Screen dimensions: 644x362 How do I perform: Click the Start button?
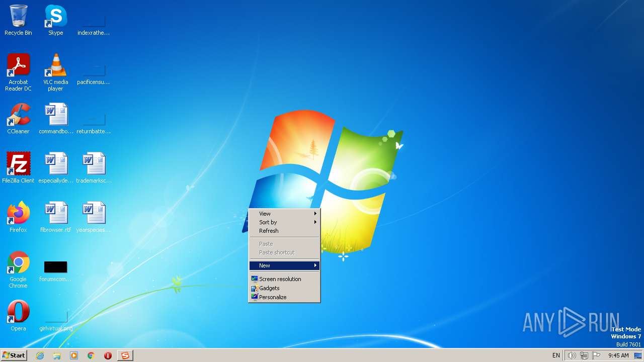[x=14, y=355]
